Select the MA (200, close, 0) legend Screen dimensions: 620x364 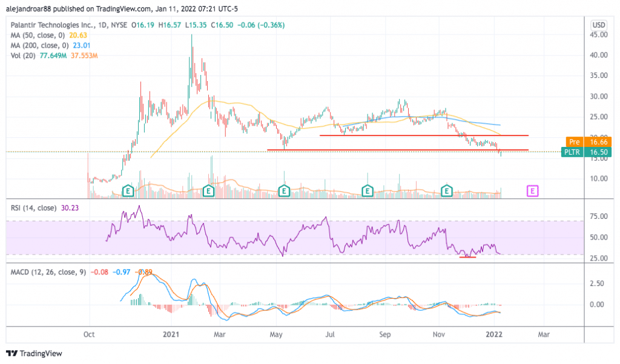(x=39, y=45)
